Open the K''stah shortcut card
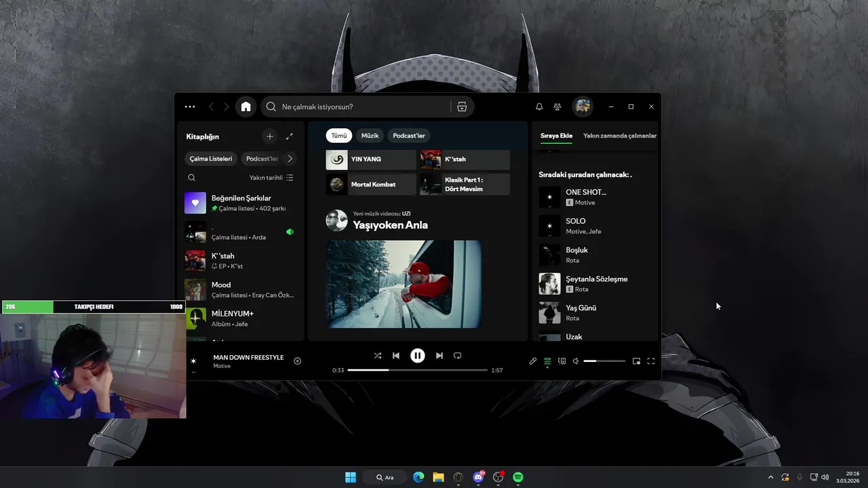The height and width of the screenshot is (488, 868). 465,159
